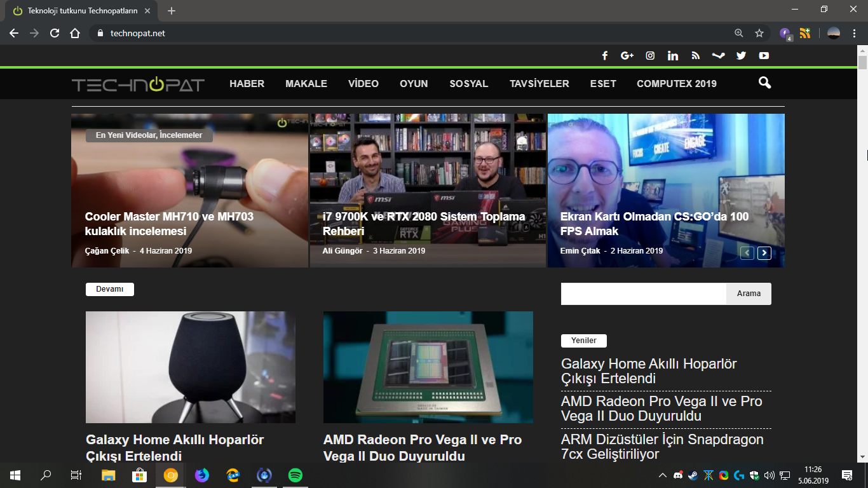Click the RSS feed icon
Viewport: 868px width, 488px height.
click(x=696, y=56)
